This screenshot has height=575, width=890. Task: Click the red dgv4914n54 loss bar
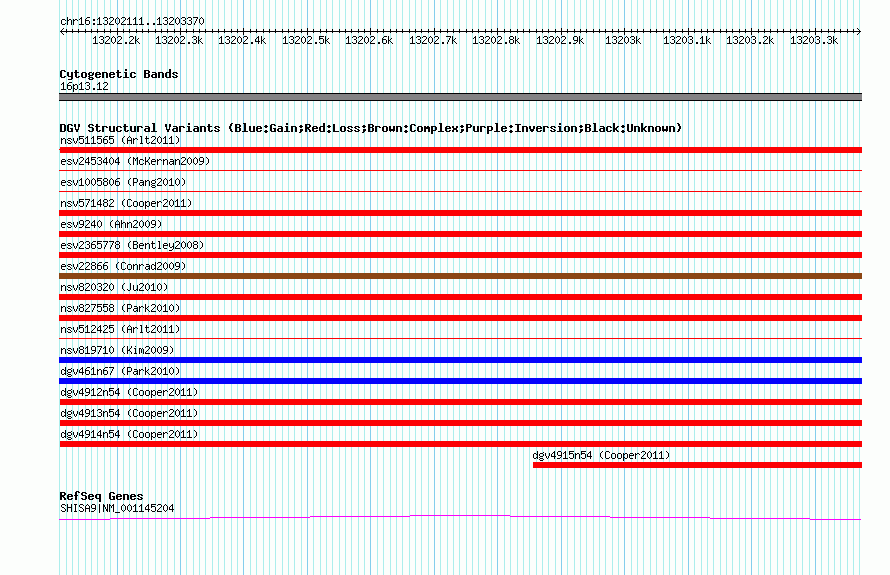coord(460,444)
